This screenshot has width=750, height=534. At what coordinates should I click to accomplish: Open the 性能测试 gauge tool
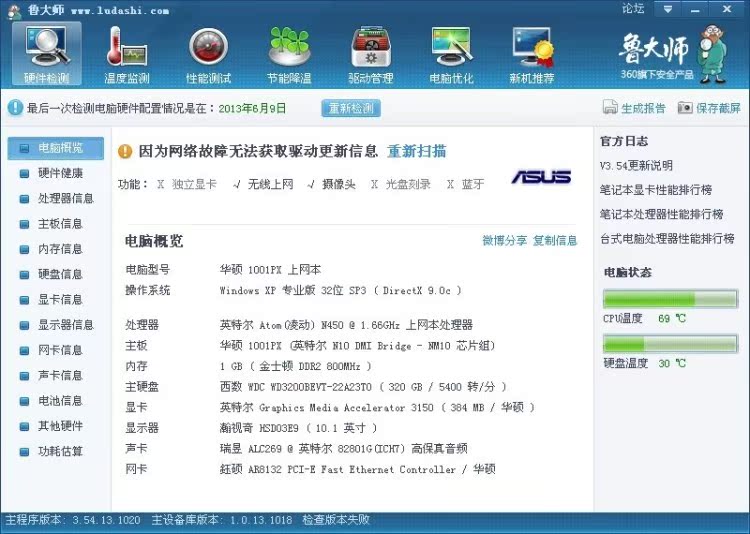click(208, 54)
